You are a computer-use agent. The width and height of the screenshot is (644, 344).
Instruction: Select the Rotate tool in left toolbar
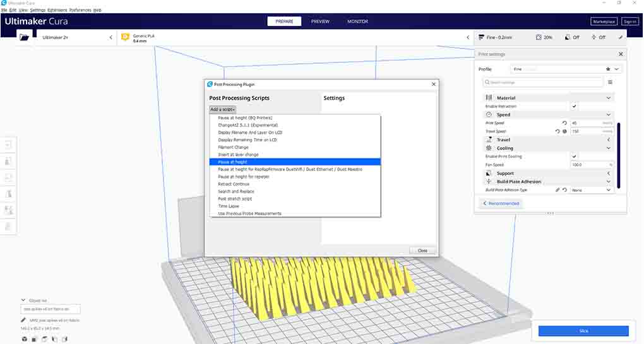pyautogui.click(x=8, y=177)
